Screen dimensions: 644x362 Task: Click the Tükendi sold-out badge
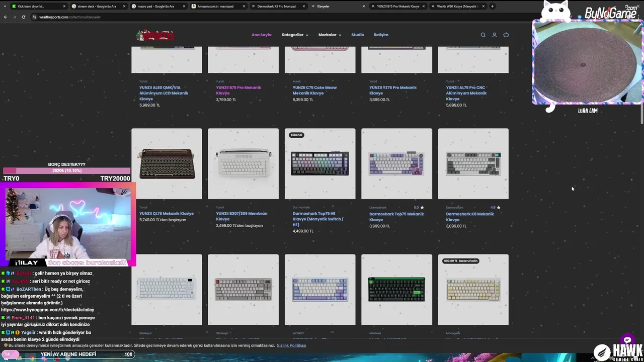click(x=296, y=135)
